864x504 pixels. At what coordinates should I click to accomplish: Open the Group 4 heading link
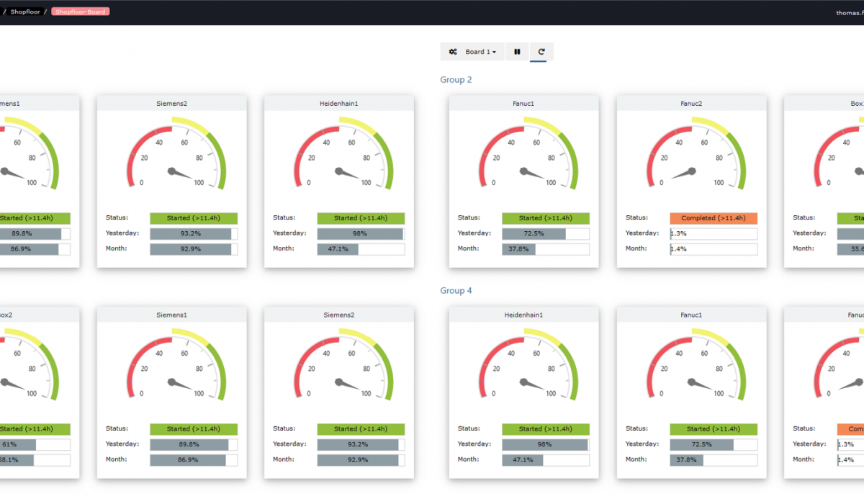[456, 291]
